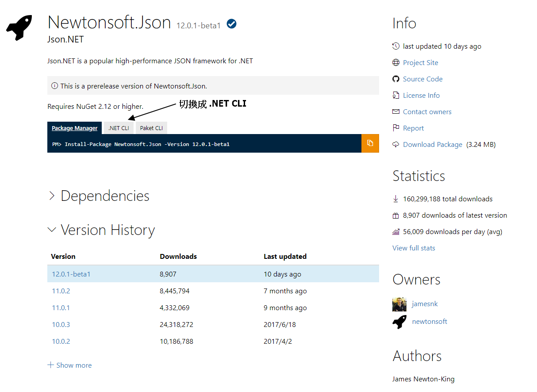
Task: Click the rocket package logo icon
Action: 19,28
